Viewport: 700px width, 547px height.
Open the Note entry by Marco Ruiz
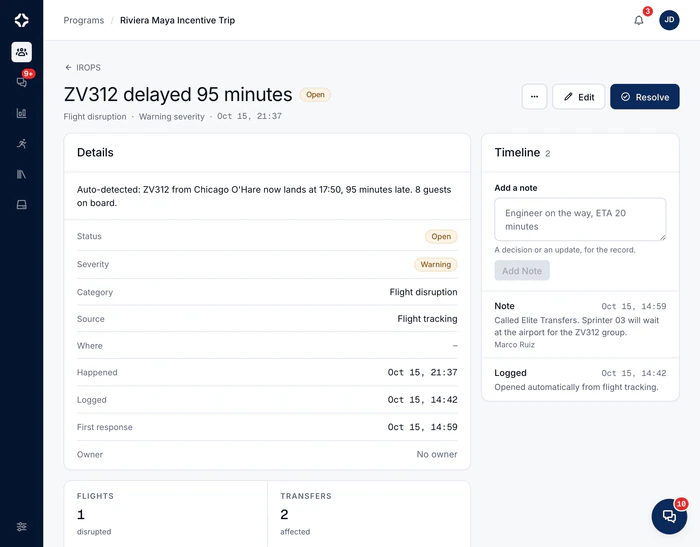coord(580,325)
